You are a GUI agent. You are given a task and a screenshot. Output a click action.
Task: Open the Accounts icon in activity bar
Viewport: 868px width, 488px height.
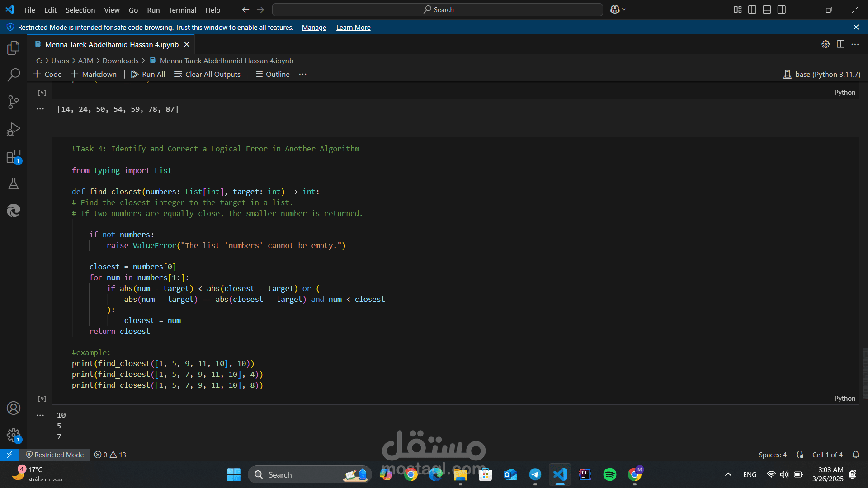(14, 408)
